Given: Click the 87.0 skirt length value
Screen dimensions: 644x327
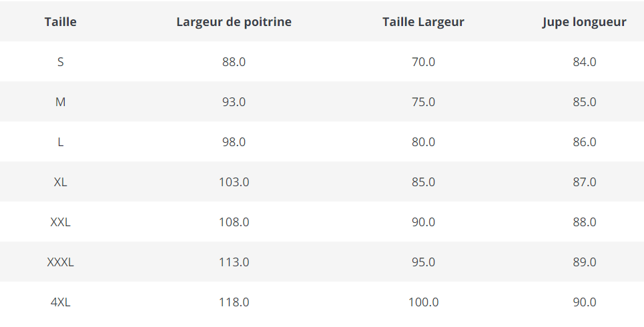Looking at the screenshot, I should tap(584, 182).
